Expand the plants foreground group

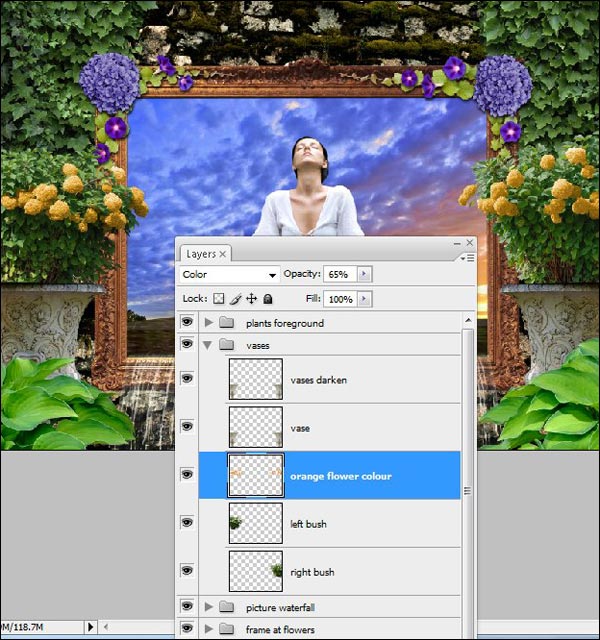209,322
